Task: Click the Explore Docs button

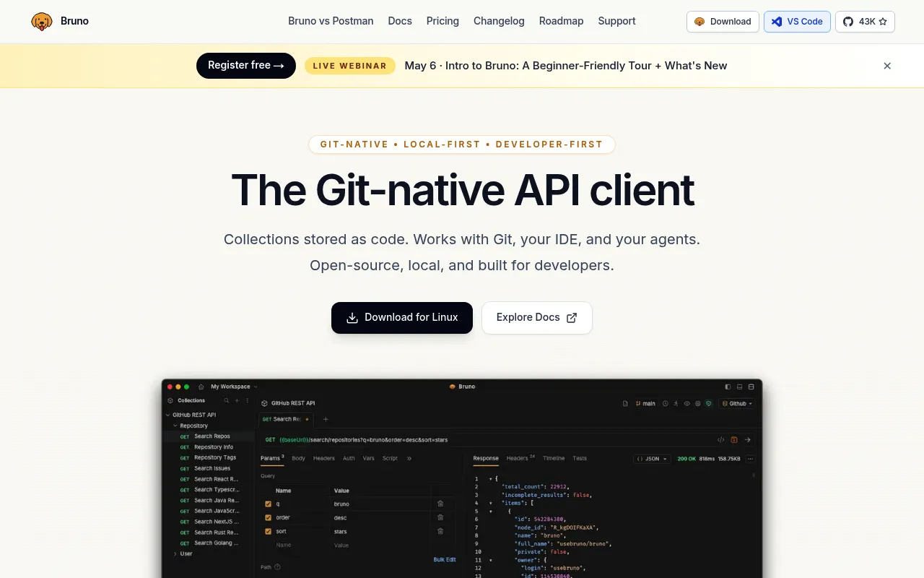Action: point(537,318)
